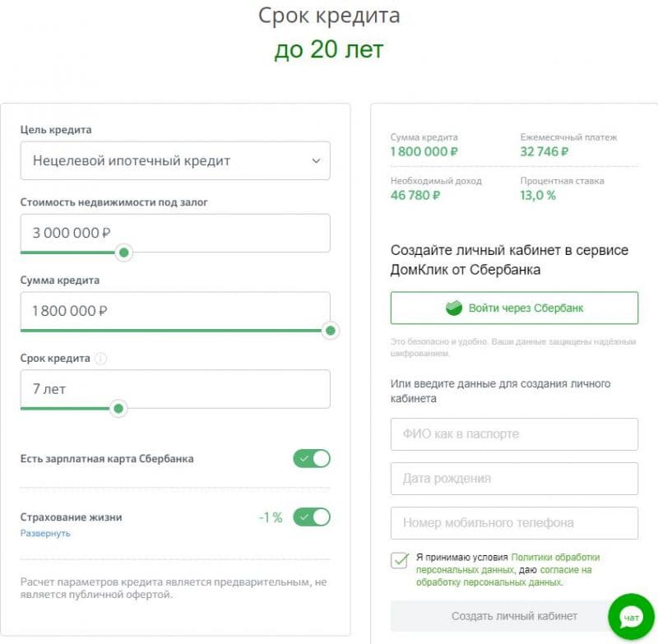Click the Сумма кредита amount field
This screenshot has height=644, width=658.
(175, 312)
